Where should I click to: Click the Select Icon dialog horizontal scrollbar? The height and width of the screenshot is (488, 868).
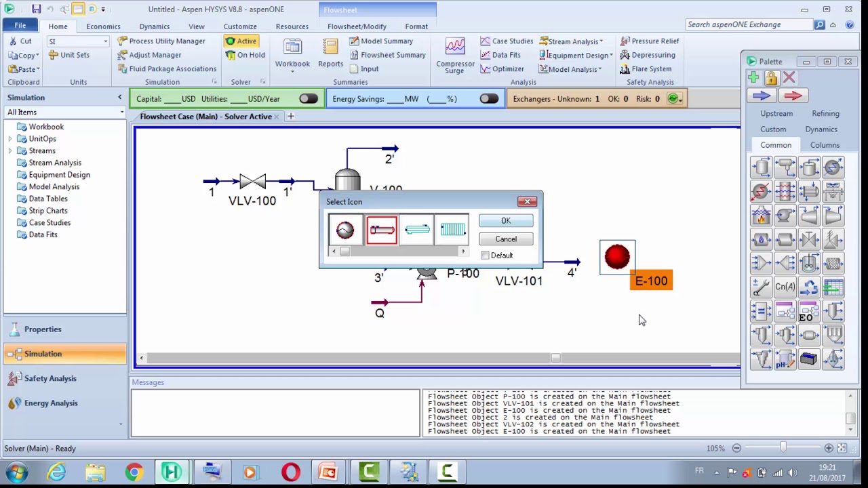coord(398,251)
